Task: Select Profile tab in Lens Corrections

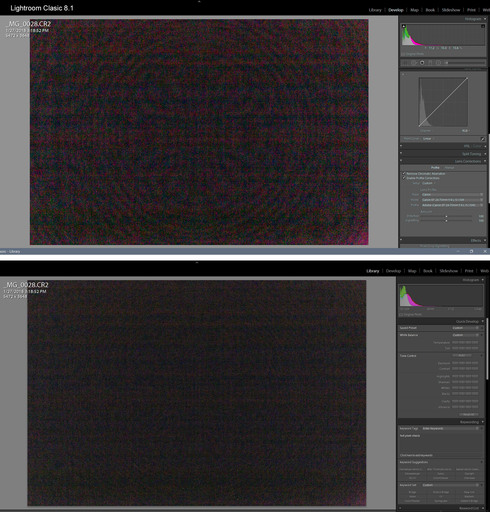Action: pos(435,168)
